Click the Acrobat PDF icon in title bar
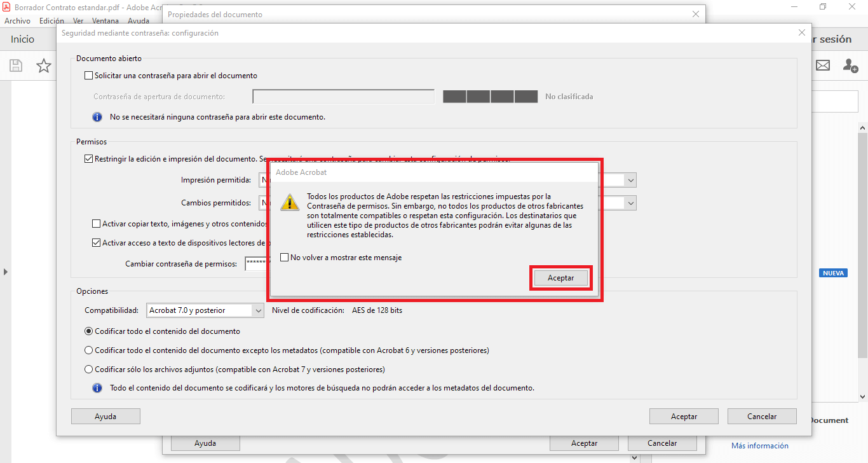 tap(6, 6)
